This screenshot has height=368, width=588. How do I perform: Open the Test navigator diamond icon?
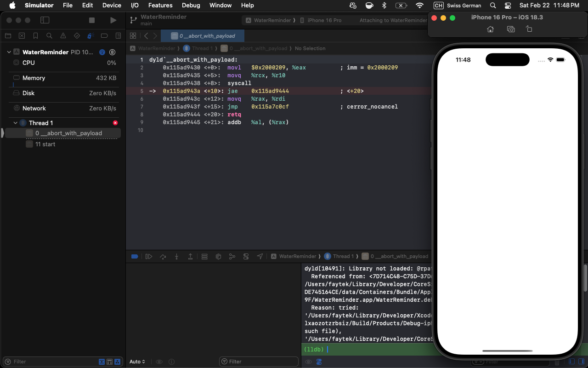(x=77, y=36)
